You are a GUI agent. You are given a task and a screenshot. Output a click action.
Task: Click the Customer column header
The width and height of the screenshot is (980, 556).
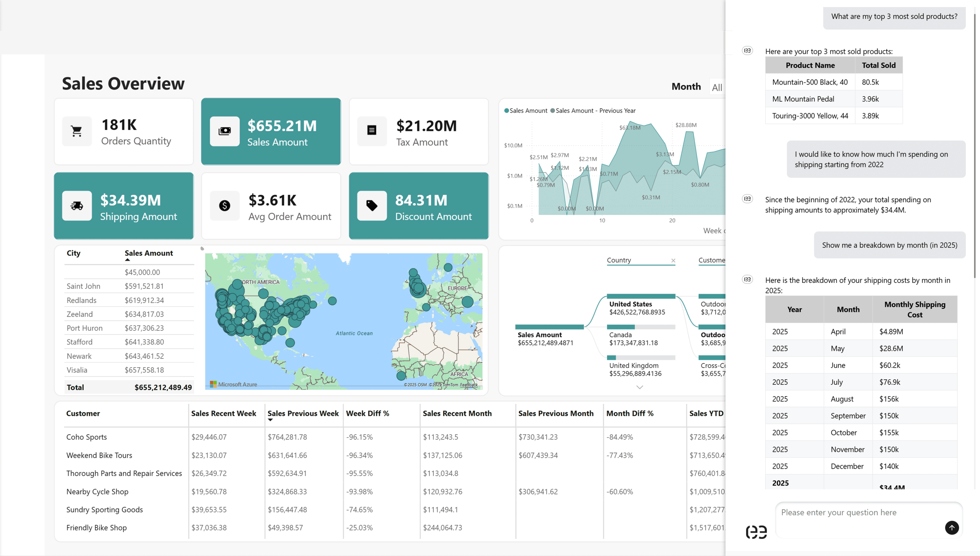[83, 414]
